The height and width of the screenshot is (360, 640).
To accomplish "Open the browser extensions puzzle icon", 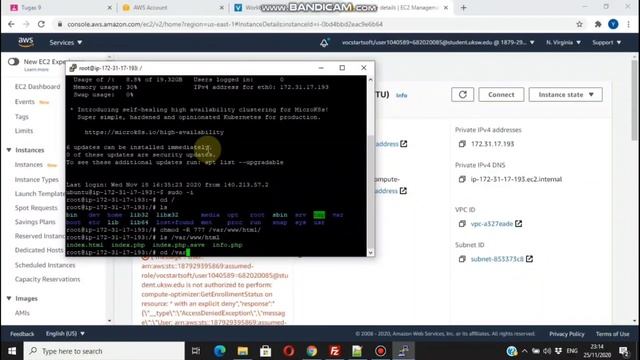I will pos(598,24).
